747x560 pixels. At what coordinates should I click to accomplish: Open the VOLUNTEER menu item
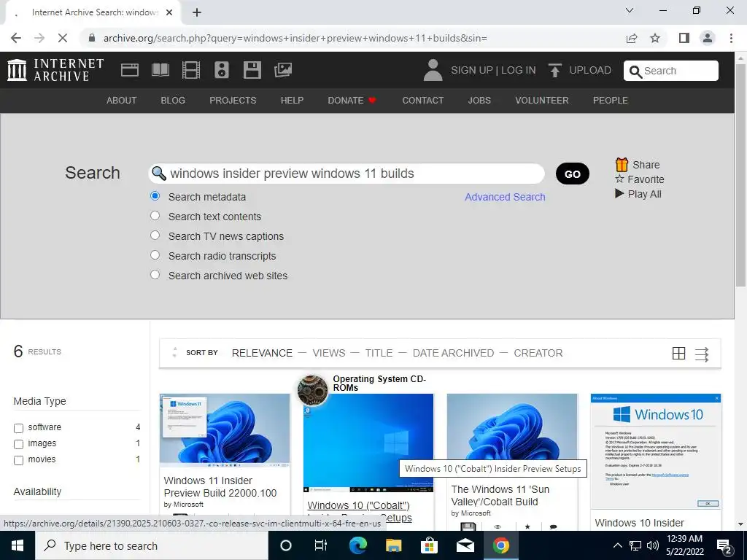click(x=542, y=101)
